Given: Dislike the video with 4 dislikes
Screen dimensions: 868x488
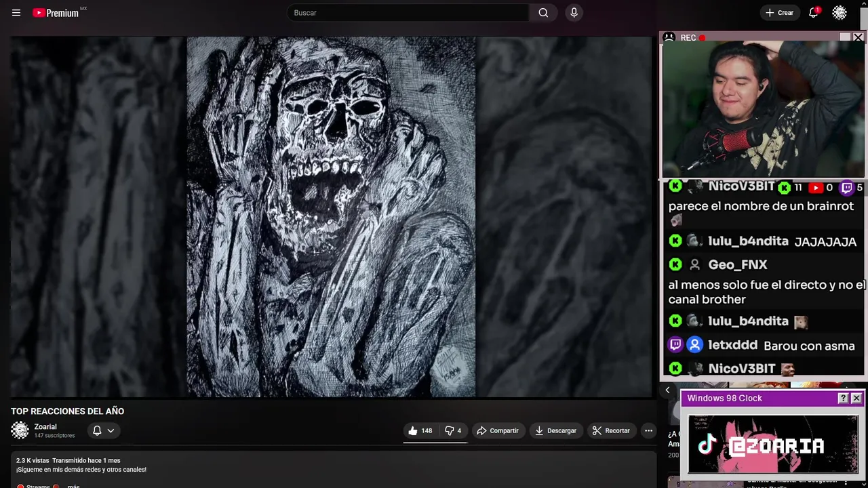Looking at the screenshot, I should [x=453, y=430].
